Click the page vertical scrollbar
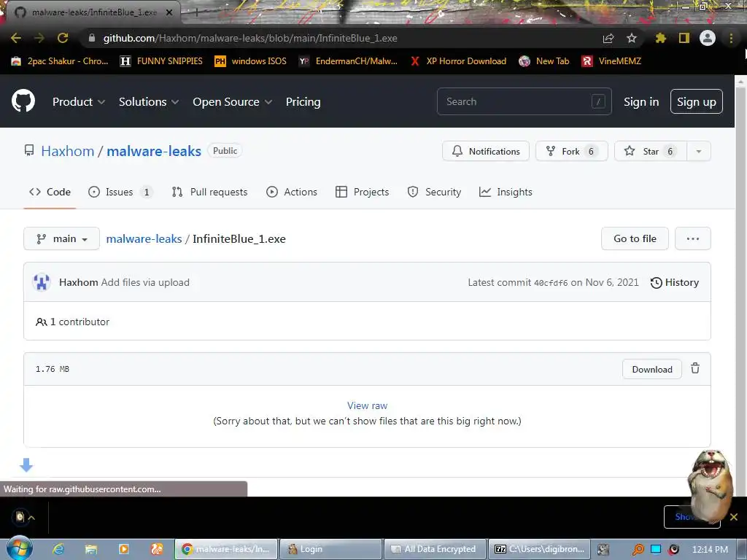Image resolution: width=747 pixels, height=560 pixels. pyautogui.click(x=741, y=286)
